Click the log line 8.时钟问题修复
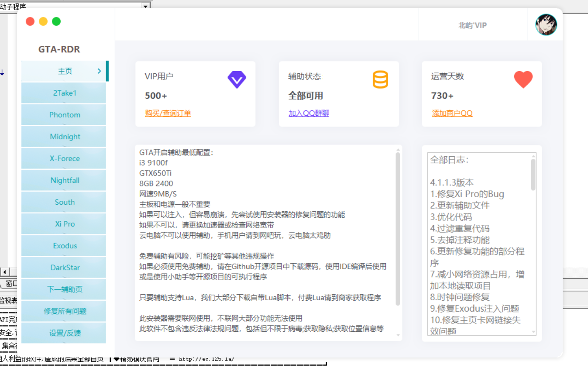The width and height of the screenshot is (588, 371). (x=460, y=297)
